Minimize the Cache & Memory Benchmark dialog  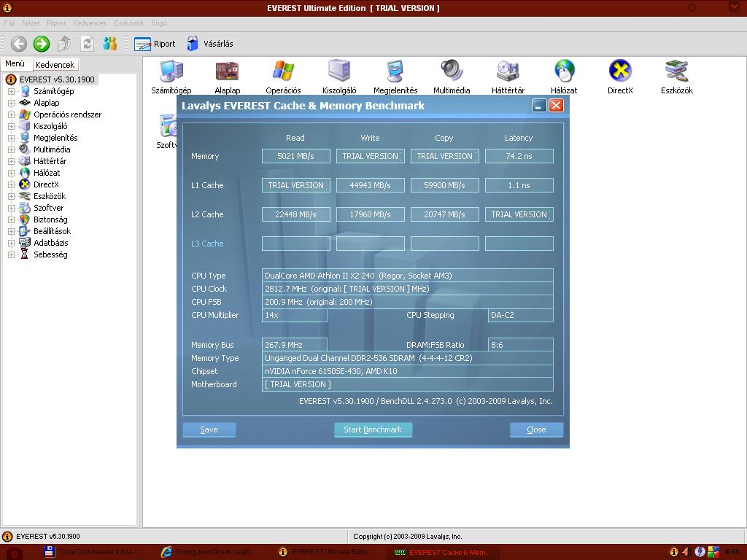539,106
